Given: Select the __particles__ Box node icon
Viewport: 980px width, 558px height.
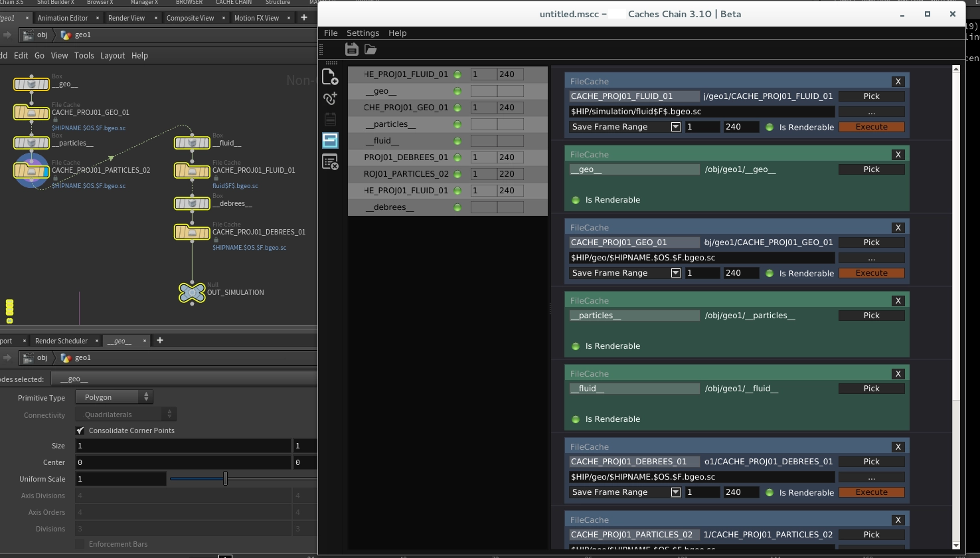Looking at the screenshot, I should [31, 143].
